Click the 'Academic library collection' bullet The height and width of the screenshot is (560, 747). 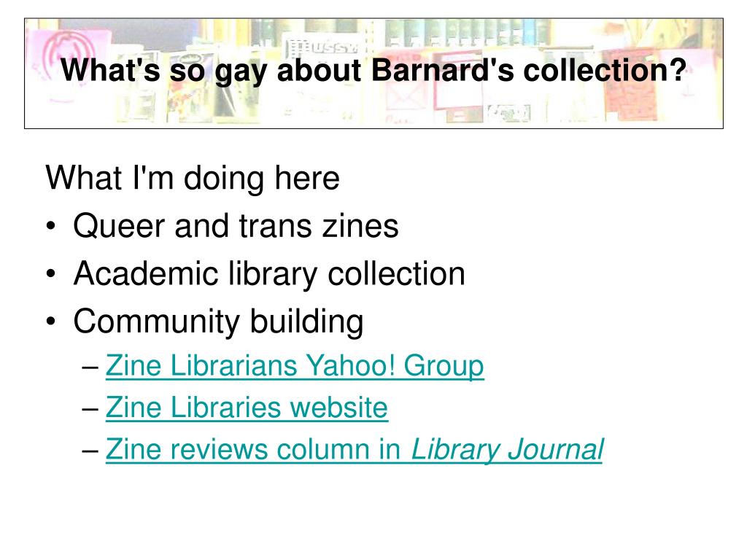point(269,274)
